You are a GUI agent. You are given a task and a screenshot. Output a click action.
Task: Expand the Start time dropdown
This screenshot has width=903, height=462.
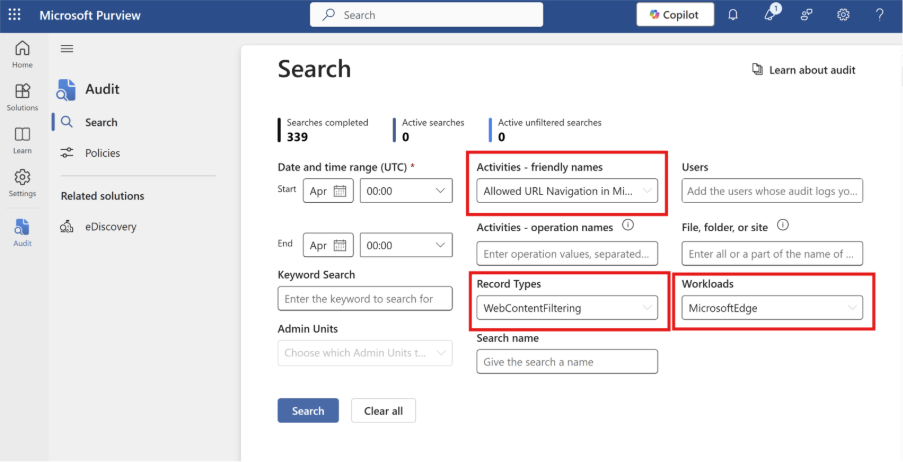coord(406,191)
